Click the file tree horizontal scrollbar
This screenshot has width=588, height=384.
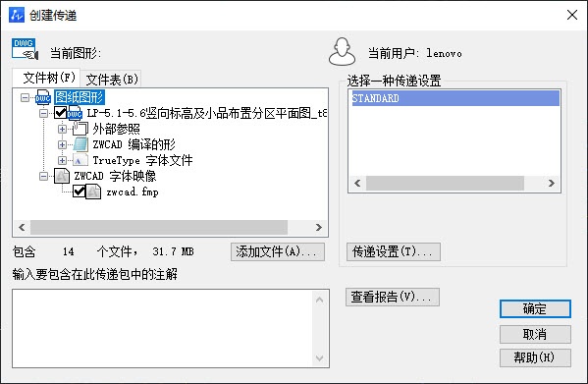click(x=170, y=227)
